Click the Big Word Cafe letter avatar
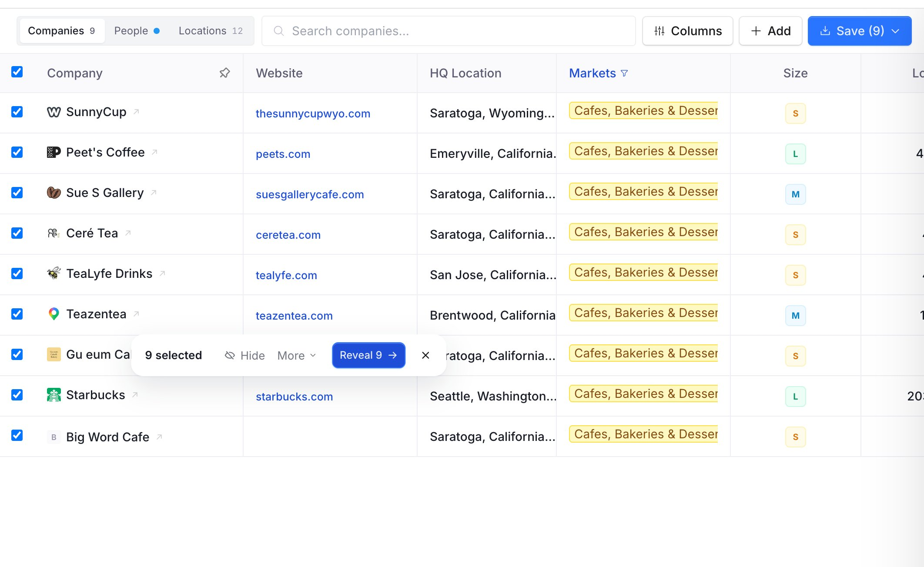924x567 pixels. click(x=54, y=437)
